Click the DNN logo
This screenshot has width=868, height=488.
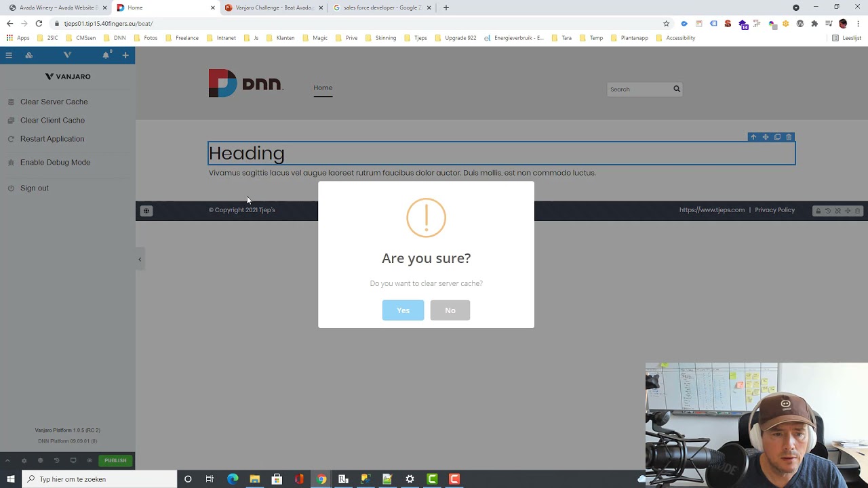(245, 83)
